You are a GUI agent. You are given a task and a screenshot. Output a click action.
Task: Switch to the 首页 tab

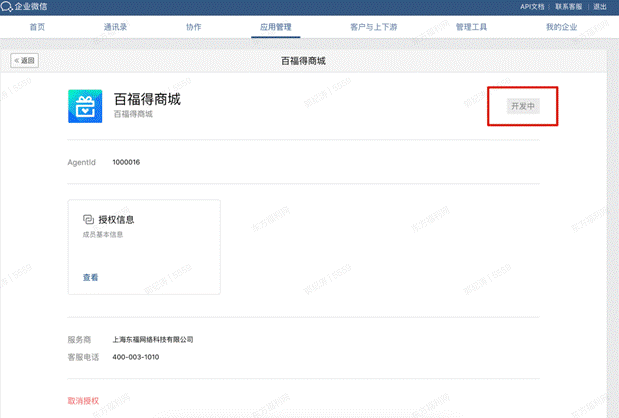pos(37,27)
